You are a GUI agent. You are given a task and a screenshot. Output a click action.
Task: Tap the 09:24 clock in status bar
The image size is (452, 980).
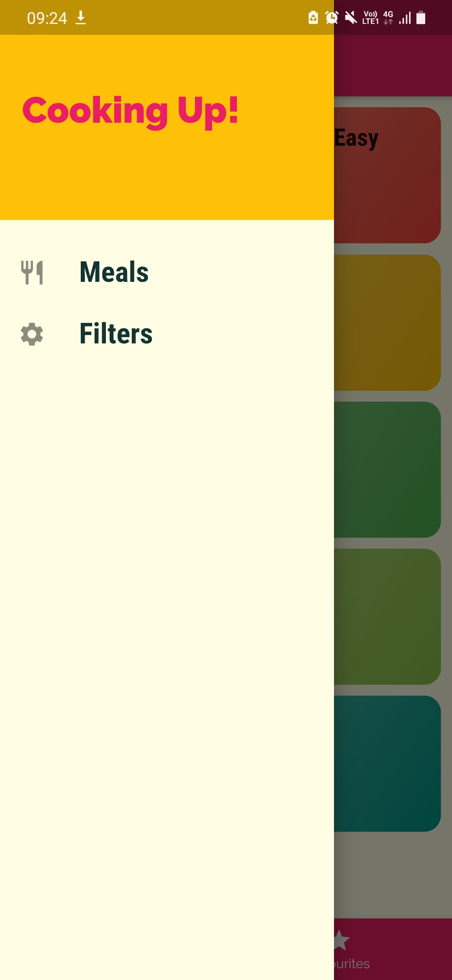point(47,18)
